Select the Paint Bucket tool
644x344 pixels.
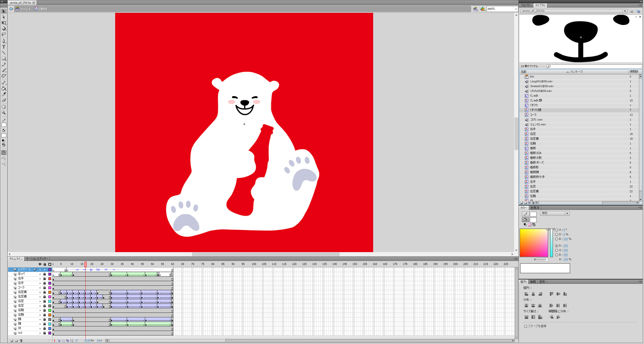[x=4, y=88]
